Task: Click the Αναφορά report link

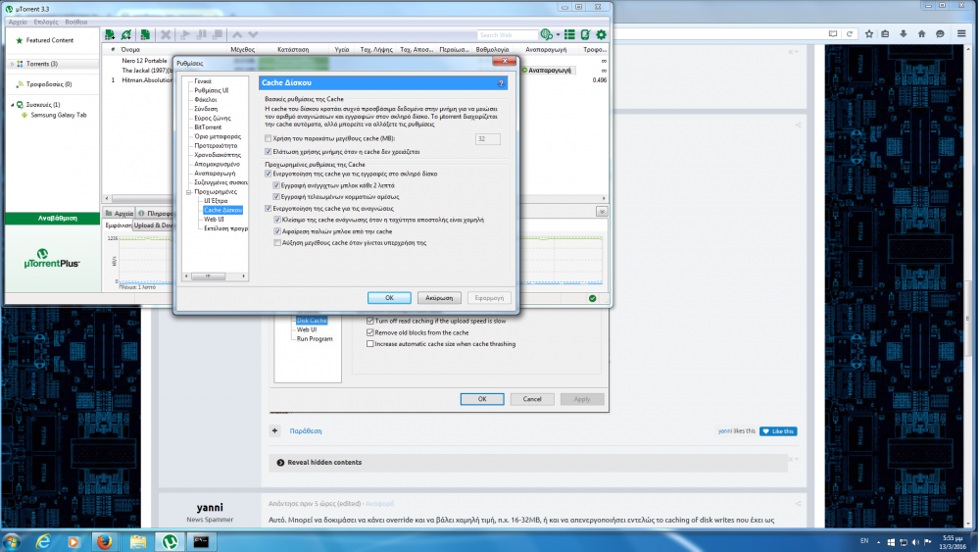Action: coord(379,504)
